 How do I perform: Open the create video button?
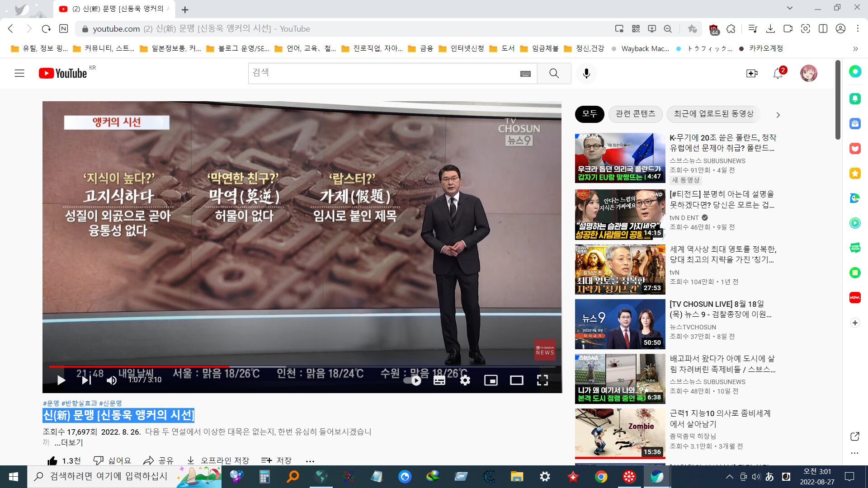click(752, 73)
